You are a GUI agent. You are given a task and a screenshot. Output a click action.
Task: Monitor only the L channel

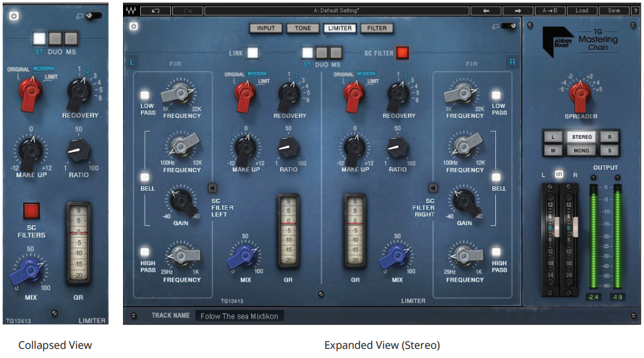553,137
